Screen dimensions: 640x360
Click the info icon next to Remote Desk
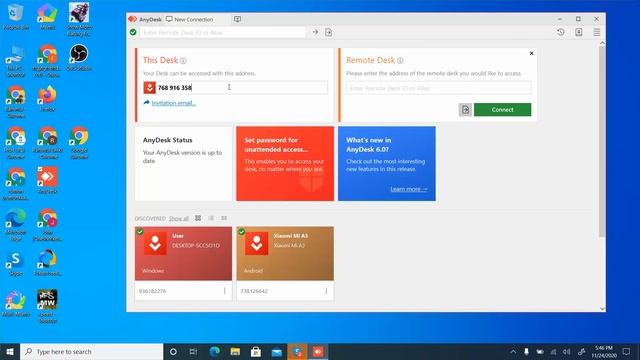400,61
